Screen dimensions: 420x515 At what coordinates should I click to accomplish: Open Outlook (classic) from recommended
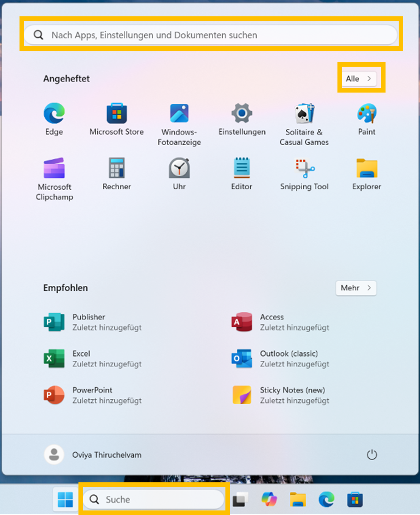280,358
